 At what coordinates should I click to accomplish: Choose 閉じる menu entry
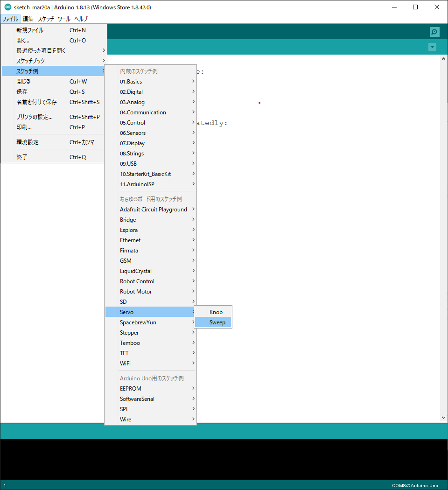(54, 81)
